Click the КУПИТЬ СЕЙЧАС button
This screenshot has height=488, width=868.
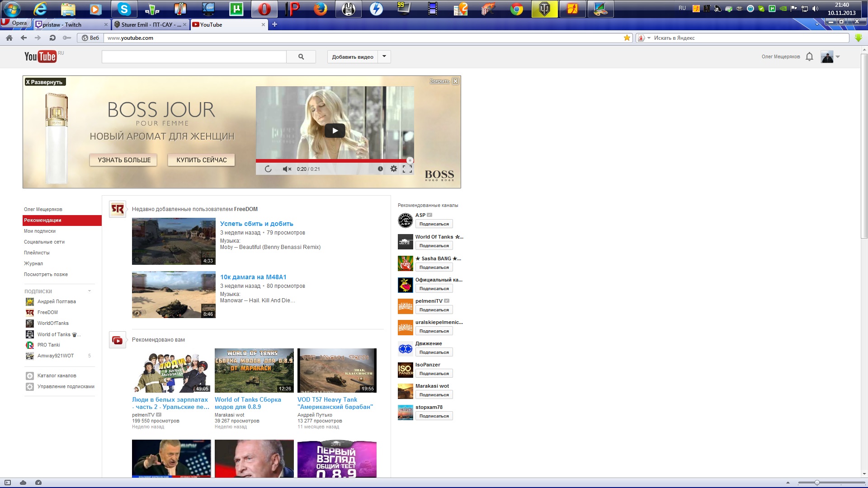coord(202,160)
